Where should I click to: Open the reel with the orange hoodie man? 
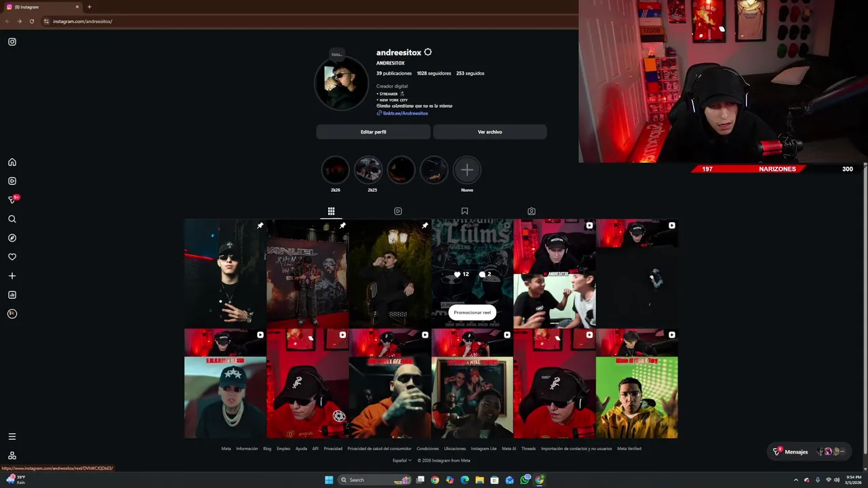tap(390, 384)
